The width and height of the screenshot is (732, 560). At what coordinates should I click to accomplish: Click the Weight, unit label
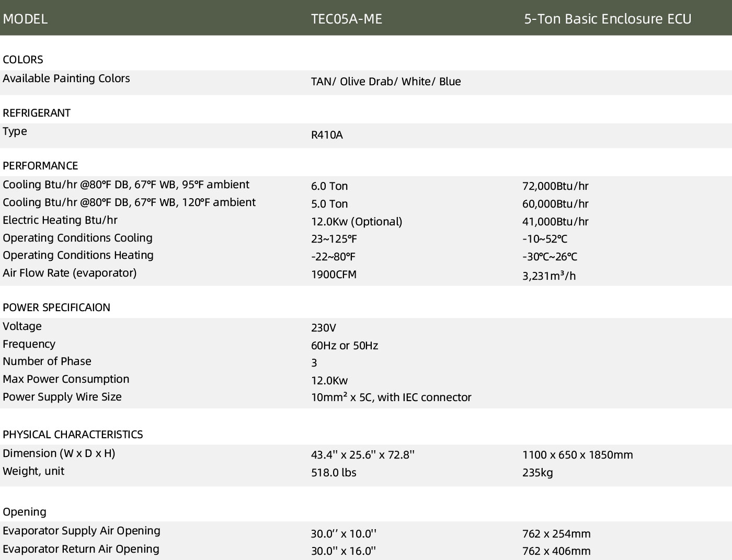pyautogui.click(x=33, y=471)
